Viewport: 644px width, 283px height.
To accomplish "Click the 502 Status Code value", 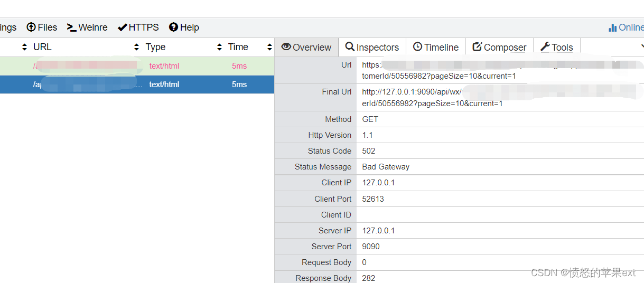I will pos(369,151).
